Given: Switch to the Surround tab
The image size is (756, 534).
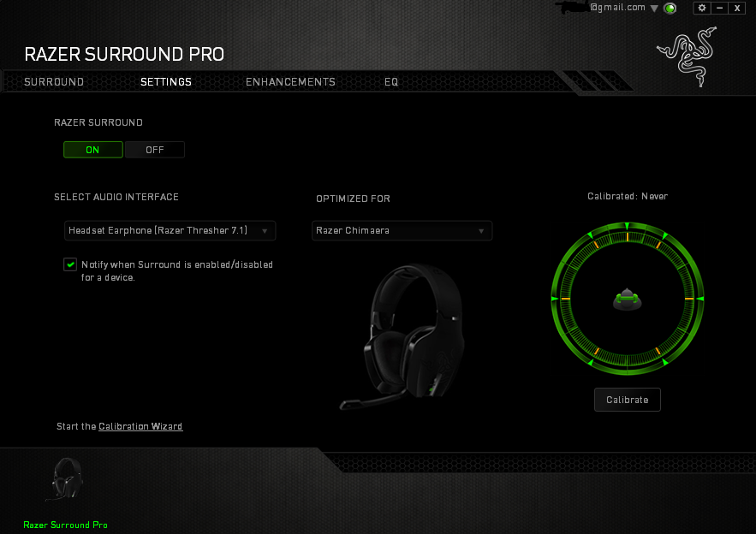Looking at the screenshot, I should click(x=54, y=82).
